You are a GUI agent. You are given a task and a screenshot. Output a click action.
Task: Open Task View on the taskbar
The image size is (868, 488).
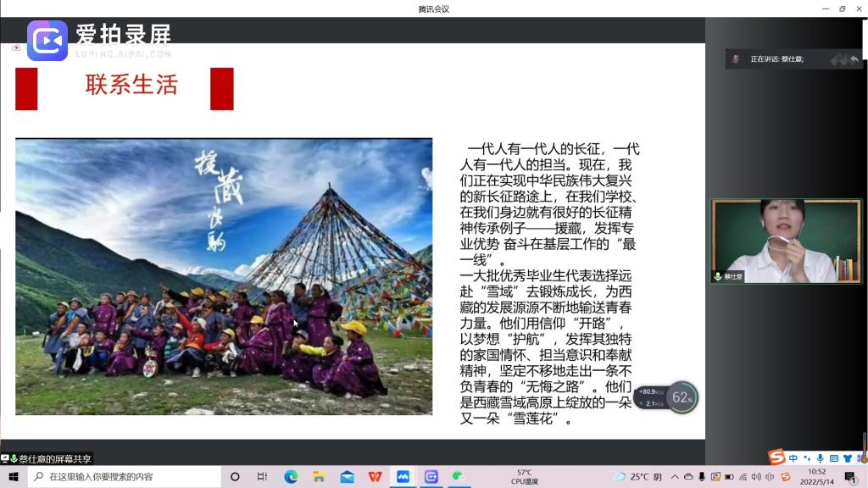click(262, 477)
